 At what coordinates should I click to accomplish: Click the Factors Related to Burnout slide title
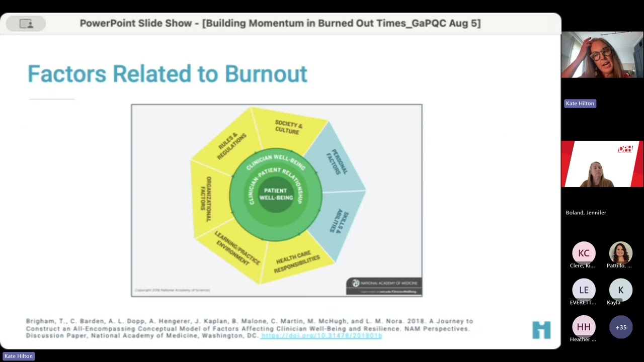pos(167,74)
